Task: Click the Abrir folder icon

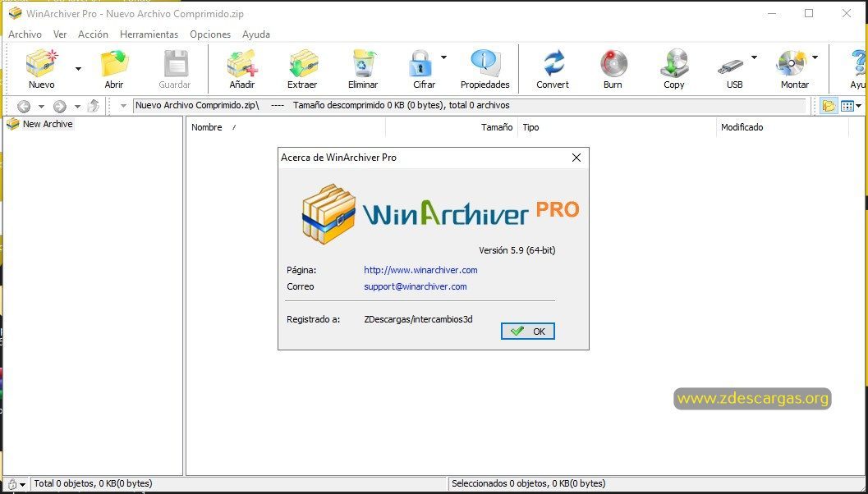Action: pos(114,63)
